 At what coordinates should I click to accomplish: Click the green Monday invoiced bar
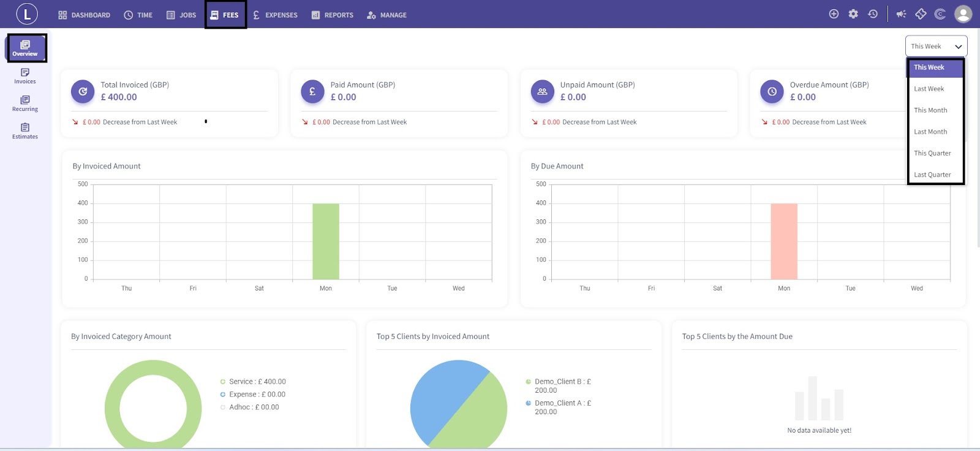pos(326,241)
